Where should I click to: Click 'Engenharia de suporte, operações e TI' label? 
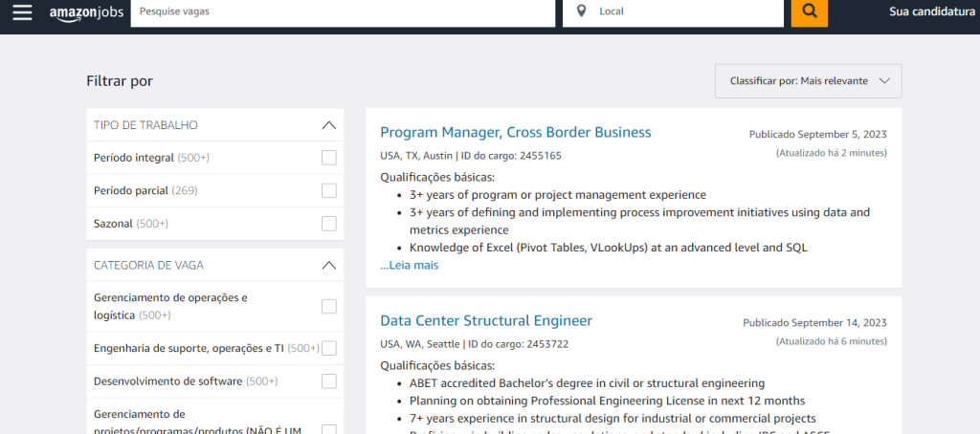click(189, 348)
